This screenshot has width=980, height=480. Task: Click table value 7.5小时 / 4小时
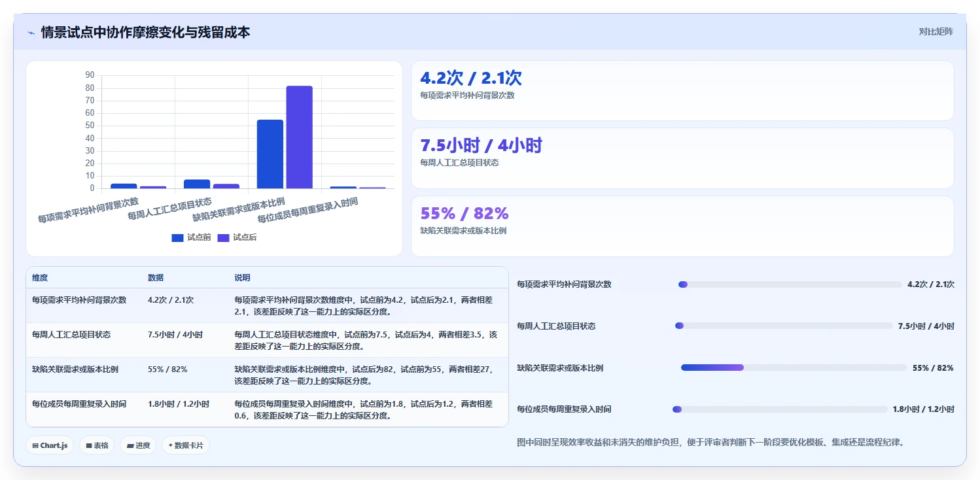point(175,335)
